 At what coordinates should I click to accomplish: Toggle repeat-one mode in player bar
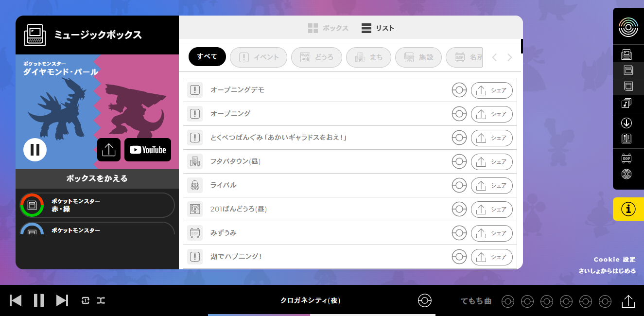click(x=86, y=300)
